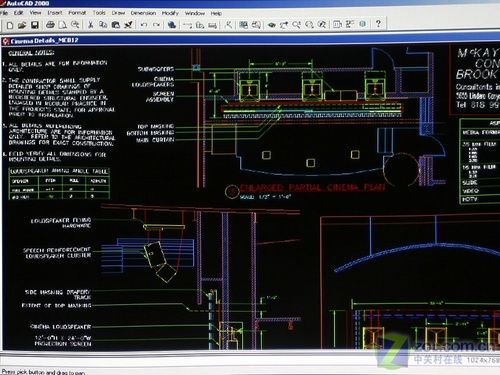Open the Dimension menu
The width and height of the screenshot is (500, 375).
(x=143, y=13)
